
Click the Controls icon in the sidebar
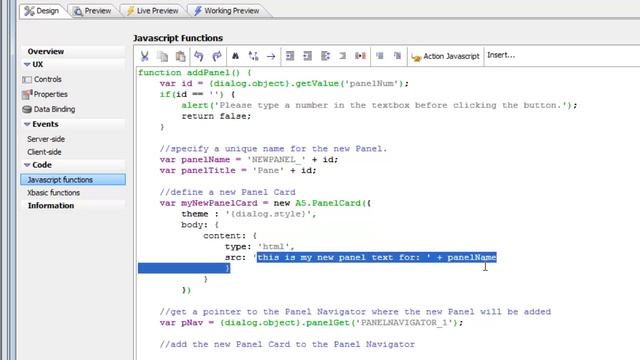pyautogui.click(x=27, y=80)
